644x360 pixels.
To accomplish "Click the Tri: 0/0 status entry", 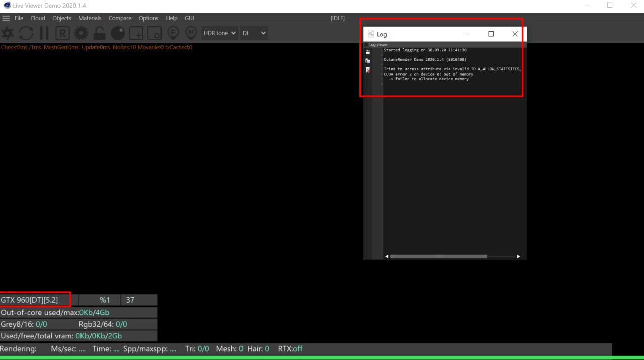I will point(197,348).
